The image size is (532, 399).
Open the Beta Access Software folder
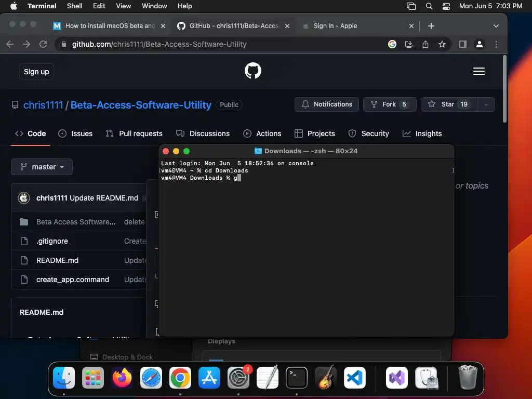click(76, 222)
